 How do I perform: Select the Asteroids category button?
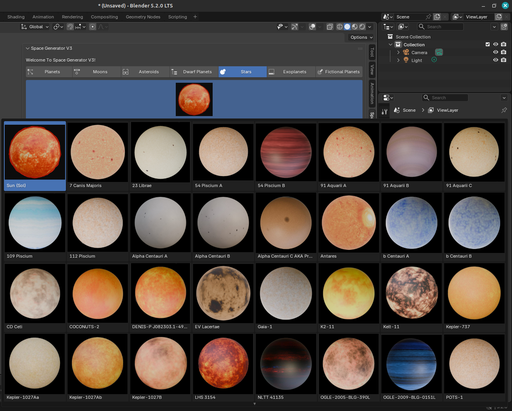click(145, 72)
